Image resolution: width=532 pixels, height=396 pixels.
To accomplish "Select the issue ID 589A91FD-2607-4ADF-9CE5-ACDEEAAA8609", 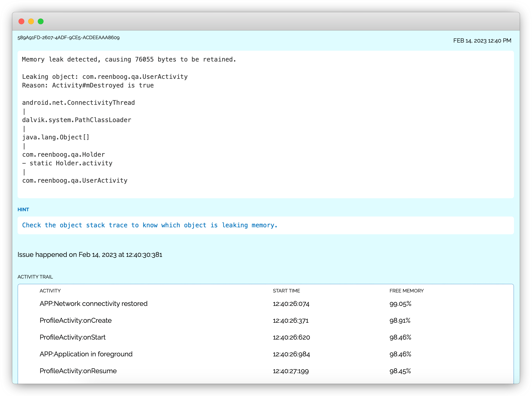I will [x=69, y=37].
